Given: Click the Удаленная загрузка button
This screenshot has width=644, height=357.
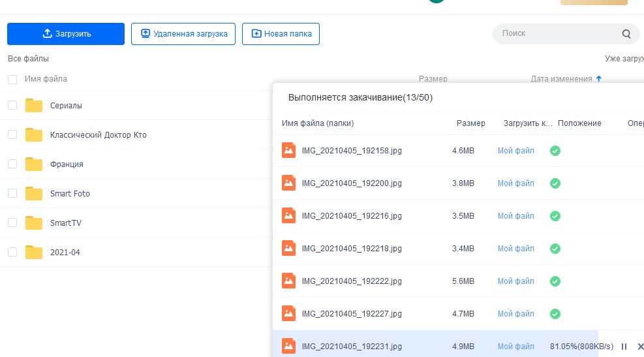Looking at the screenshot, I should tap(183, 34).
